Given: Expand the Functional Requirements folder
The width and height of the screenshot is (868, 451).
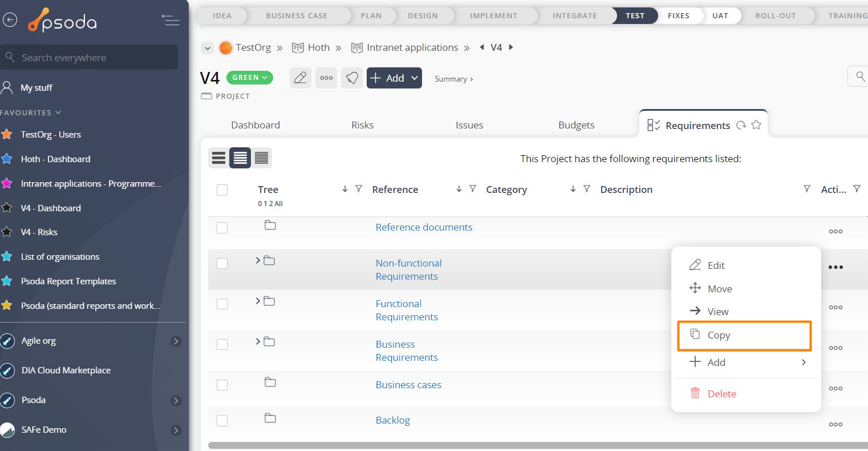Looking at the screenshot, I should point(258,301).
